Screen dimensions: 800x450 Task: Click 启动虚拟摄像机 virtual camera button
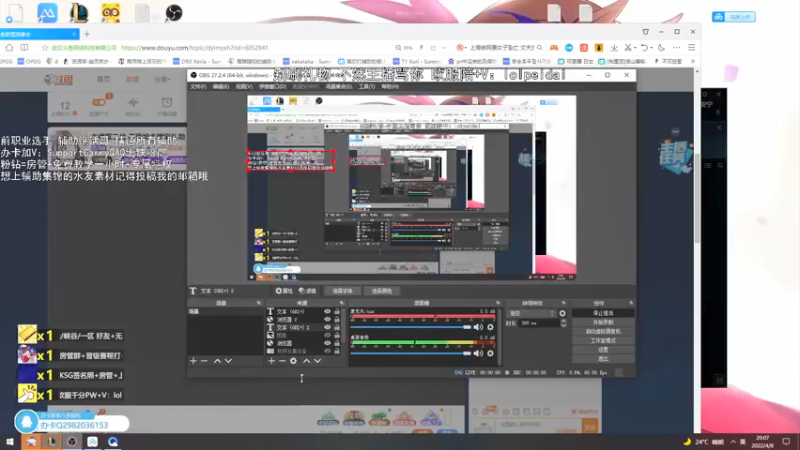pos(603,332)
